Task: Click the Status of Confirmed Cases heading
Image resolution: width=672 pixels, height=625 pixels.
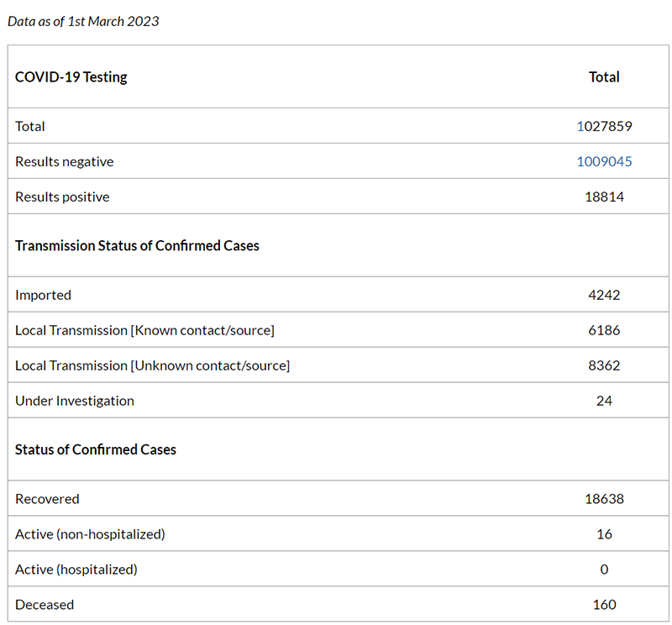Action: (96, 449)
